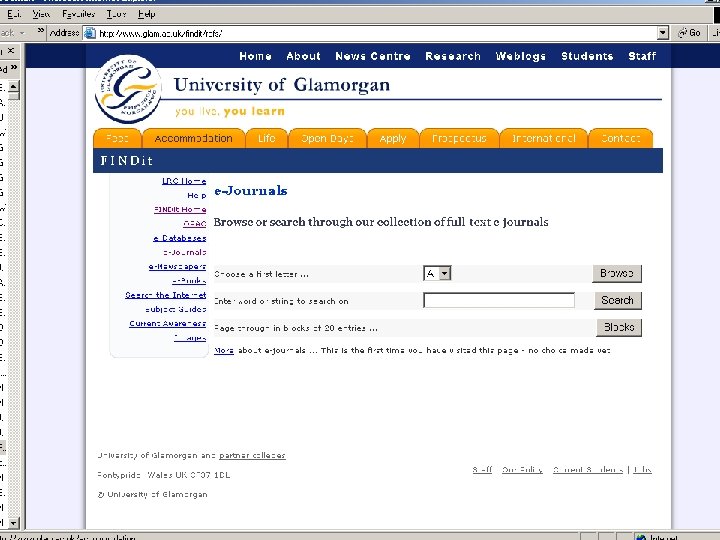Click the e-Journals entry in the sidebar

(x=185, y=252)
